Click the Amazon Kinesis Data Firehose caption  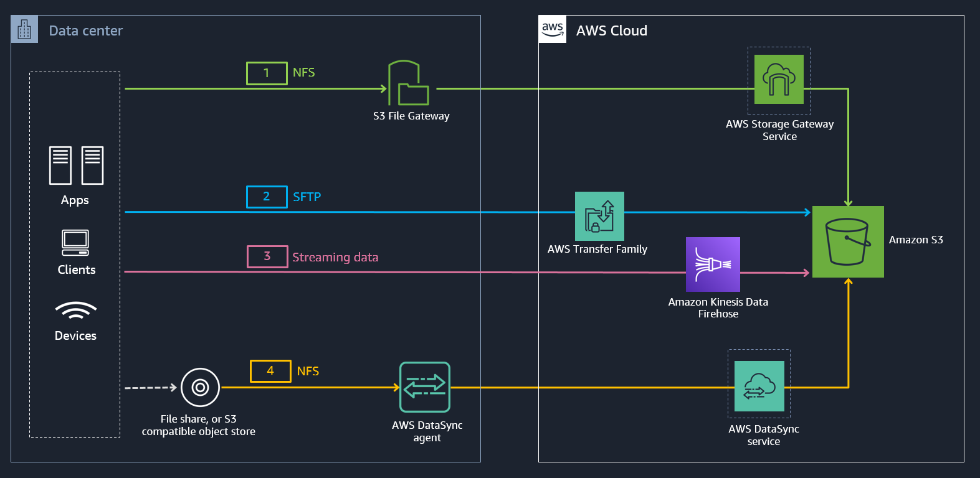click(x=718, y=307)
